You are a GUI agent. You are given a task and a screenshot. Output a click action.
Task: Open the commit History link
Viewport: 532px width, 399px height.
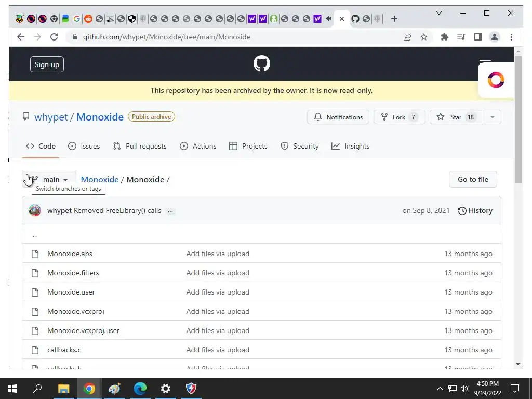coord(475,211)
